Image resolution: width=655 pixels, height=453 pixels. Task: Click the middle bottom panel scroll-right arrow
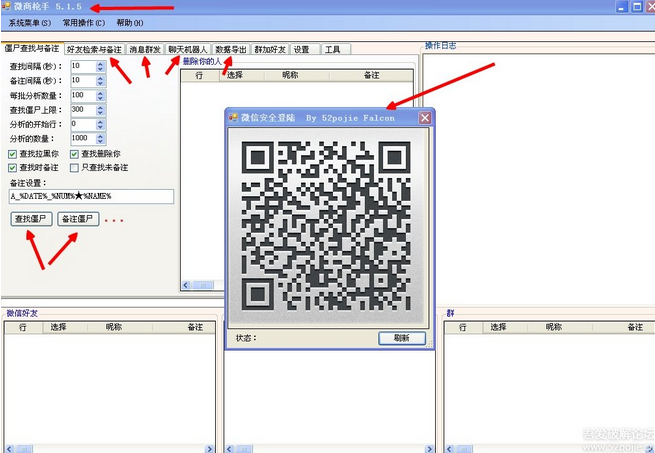coord(429,449)
